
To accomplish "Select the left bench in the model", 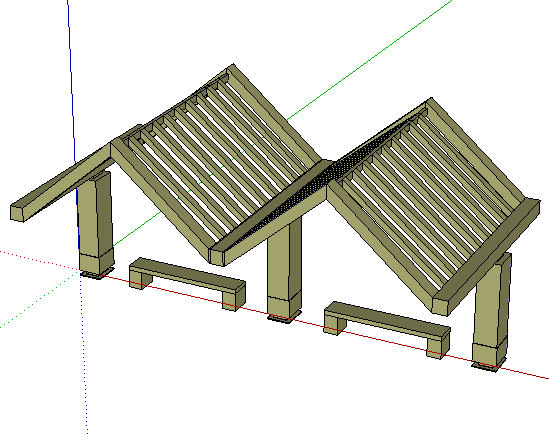I will pos(188,284).
